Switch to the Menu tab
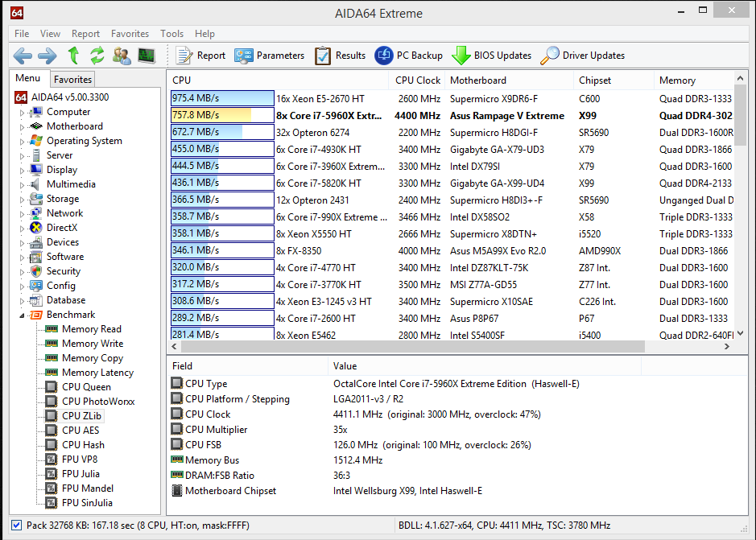 (28, 78)
